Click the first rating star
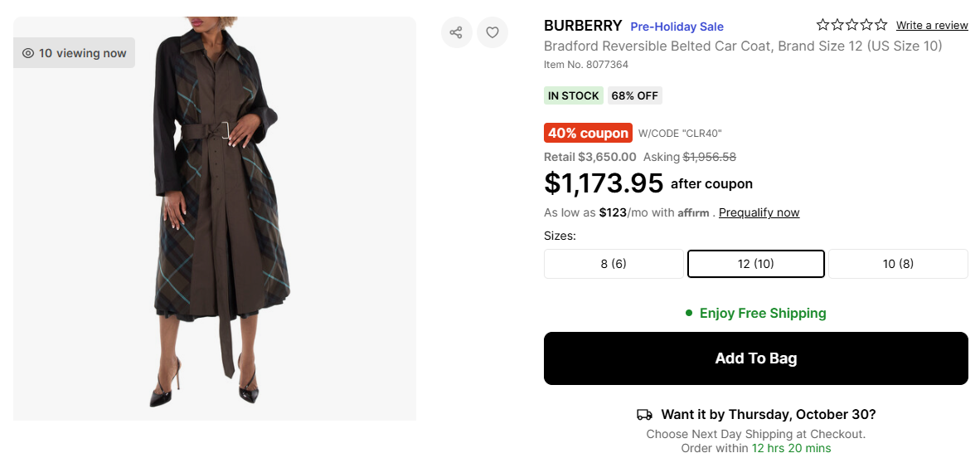980x458 pixels. (x=822, y=25)
